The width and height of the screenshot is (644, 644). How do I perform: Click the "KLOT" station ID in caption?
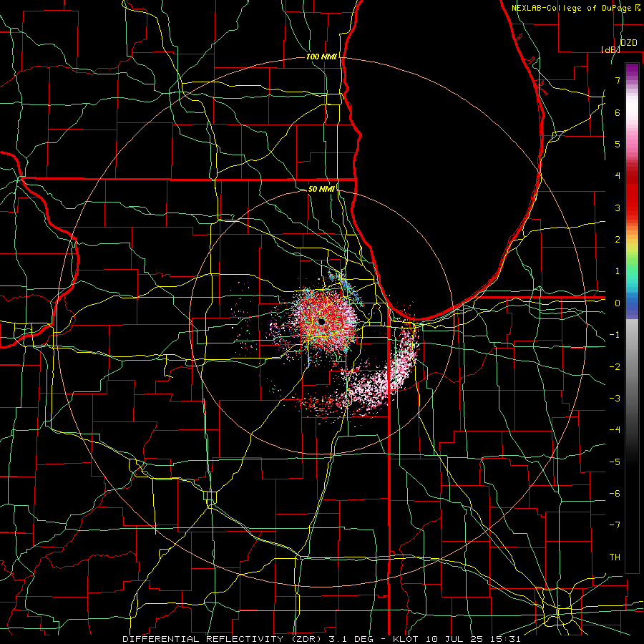(x=406, y=639)
